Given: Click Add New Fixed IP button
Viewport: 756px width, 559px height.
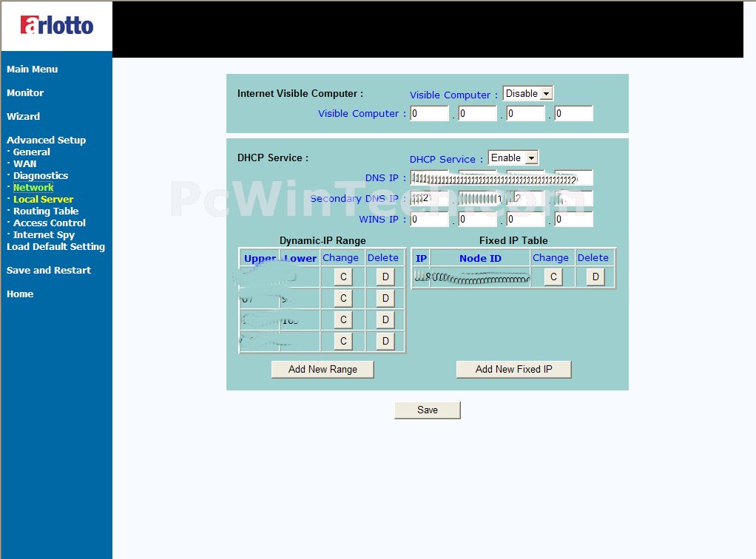Looking at the screenshot, I should (x=514, y=370).
